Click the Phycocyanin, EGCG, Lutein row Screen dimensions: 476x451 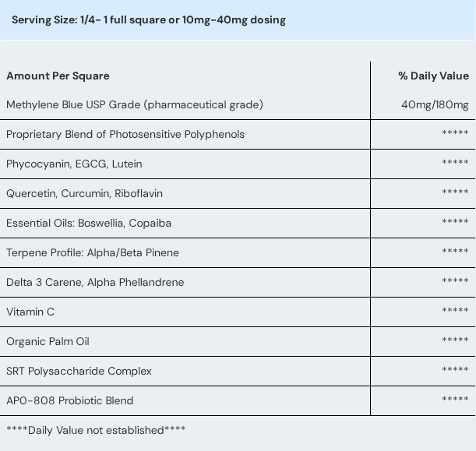coord(74,164)
